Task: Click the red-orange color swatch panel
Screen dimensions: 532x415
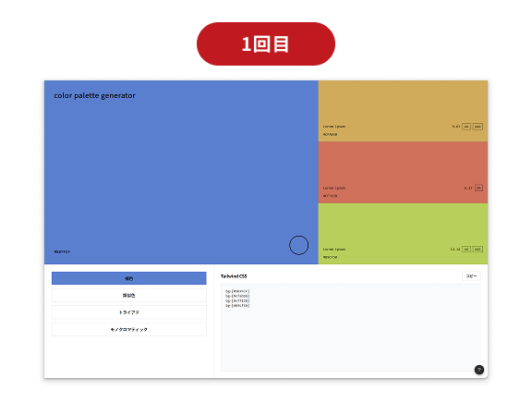Action: [x=403, y=173]
